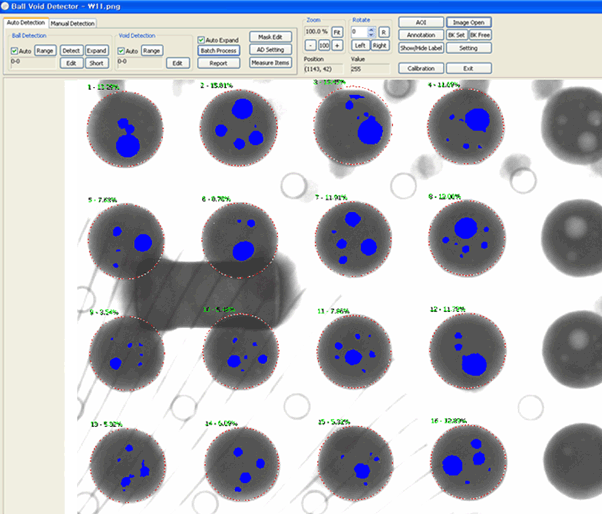This screenshot has height=514, width=602.
Task: Open Annotation
Action: tap(421, 35)
